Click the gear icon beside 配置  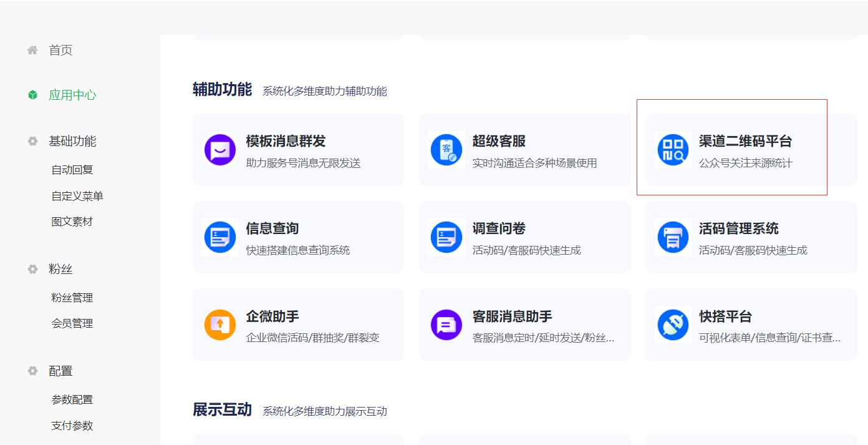(x=32, y=371)
